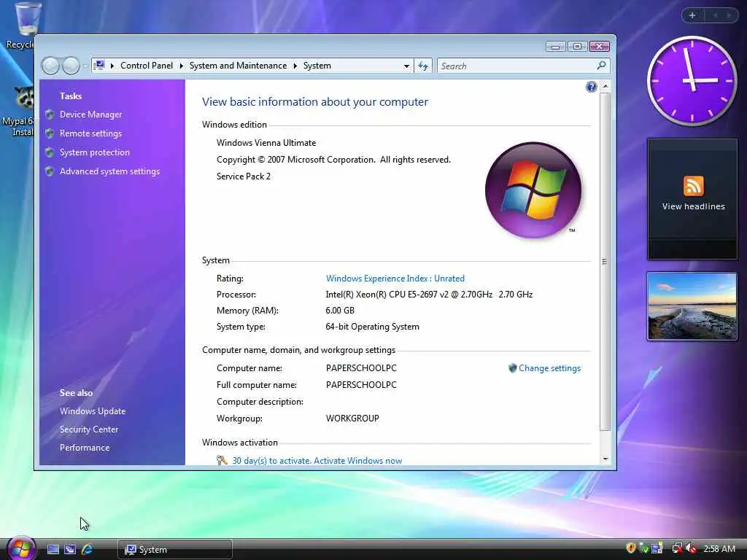Select System taskbar button

175,550
